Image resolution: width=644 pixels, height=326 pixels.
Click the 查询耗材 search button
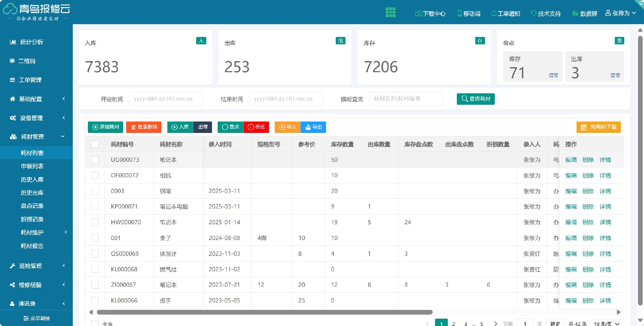click(x=476, y=99)
